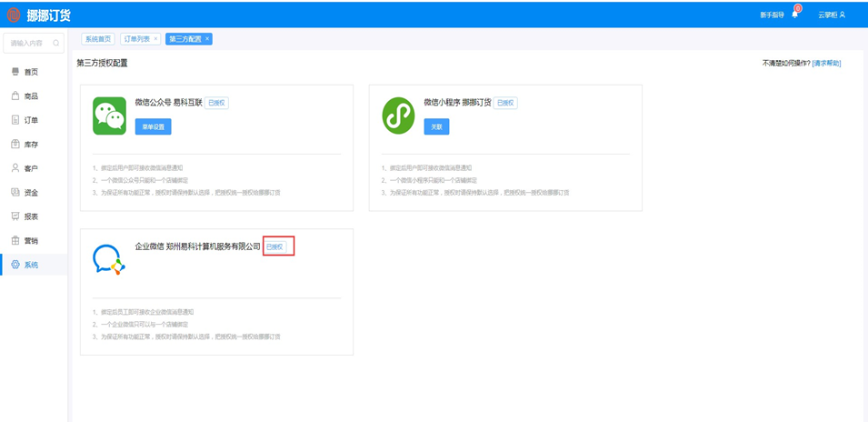Go to 订单 orders in sidebar

(x=31, y=120)
